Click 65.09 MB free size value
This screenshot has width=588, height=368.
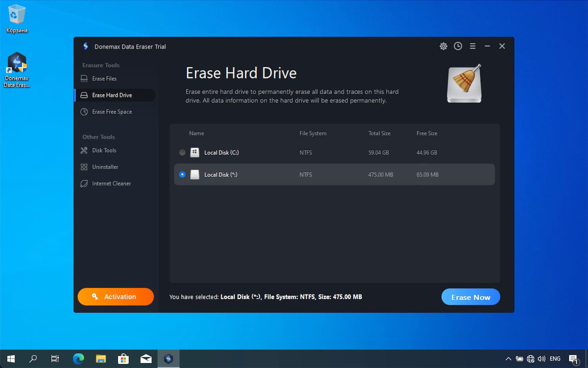(428, 175)
